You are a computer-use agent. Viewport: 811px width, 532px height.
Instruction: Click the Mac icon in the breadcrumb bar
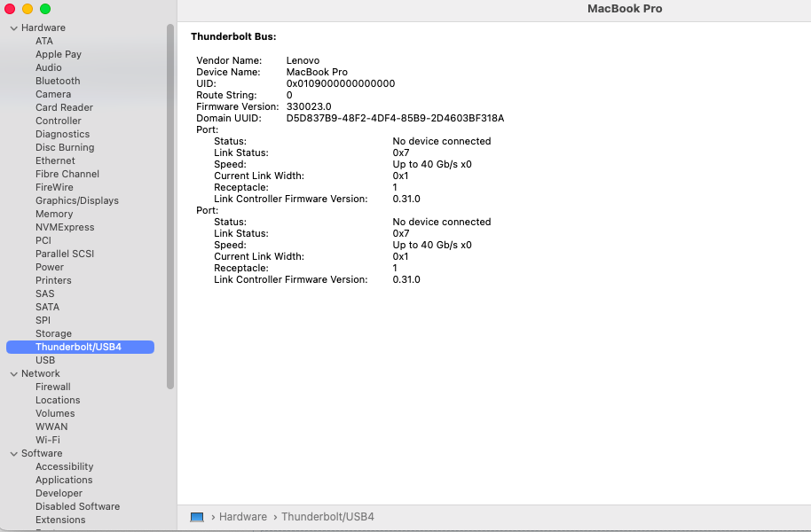pyautogui.click(x=196, y=516)
